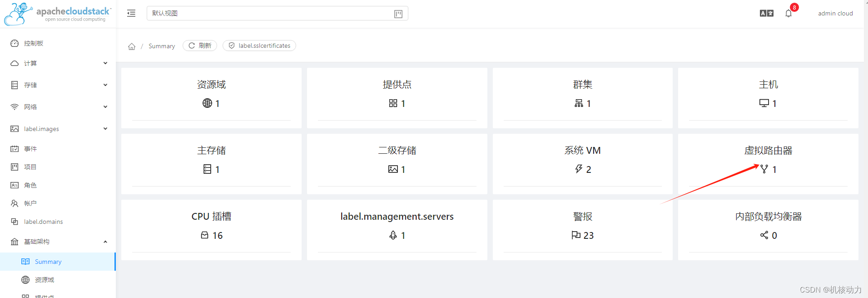Click the project icon inside the 默认视图 field

398,14
